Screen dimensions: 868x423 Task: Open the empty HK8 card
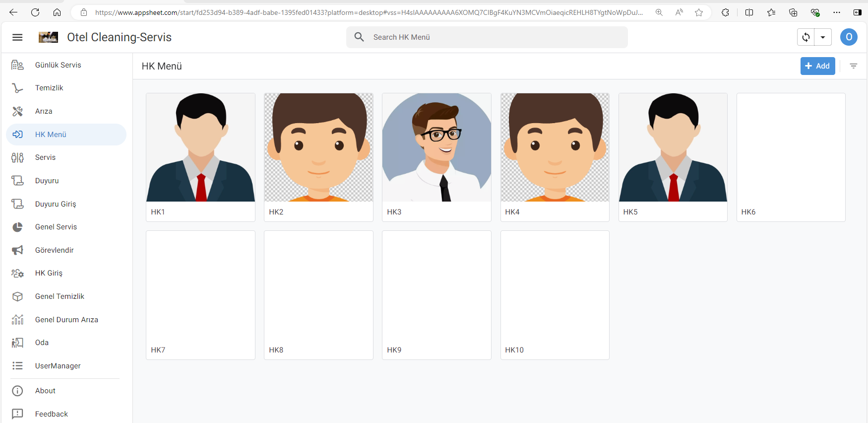coord(319,295)
